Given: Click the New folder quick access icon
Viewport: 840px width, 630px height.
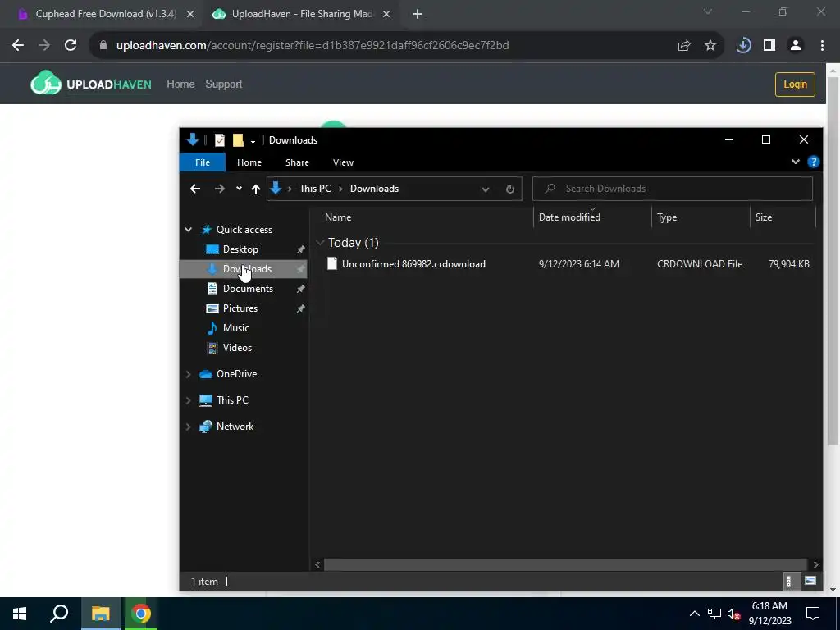Looking at the screenshot, I should coord(238,140).
